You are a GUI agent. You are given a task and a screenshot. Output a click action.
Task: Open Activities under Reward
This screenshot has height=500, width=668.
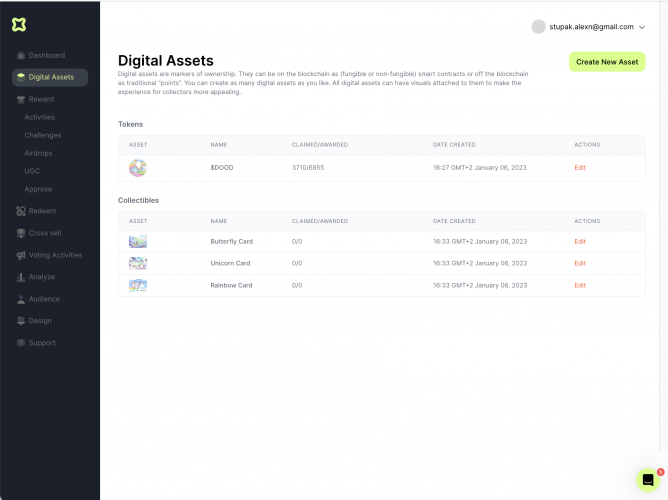pyautogui.click(x=40, y=117)
